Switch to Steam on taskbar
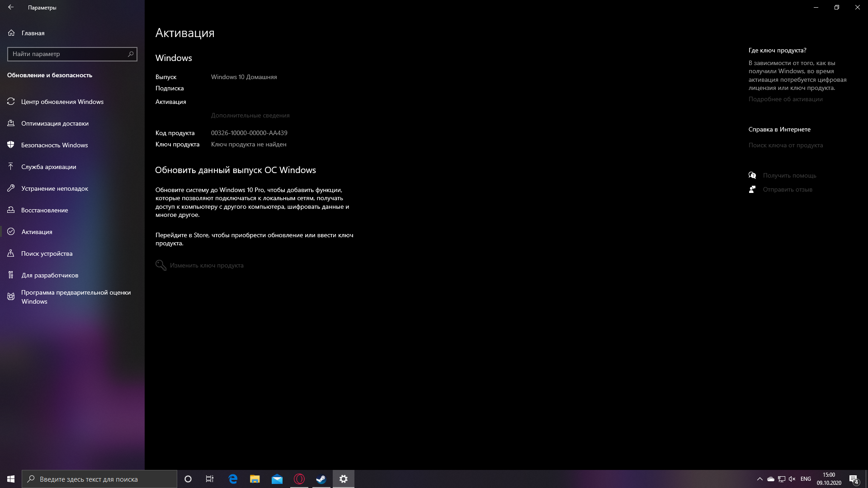Viewport: 868px width, 488px height. coord(321,479)
